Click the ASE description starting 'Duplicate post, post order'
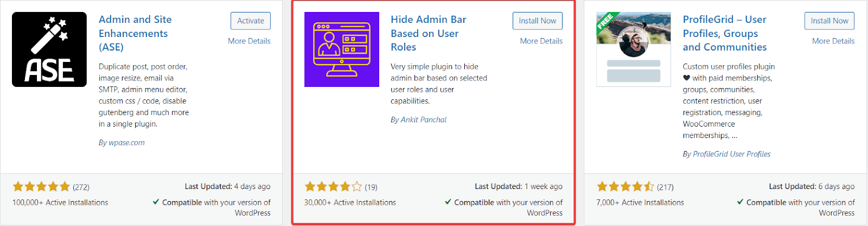The width and height of the screenshot is (868, 226). click(144, 95)
